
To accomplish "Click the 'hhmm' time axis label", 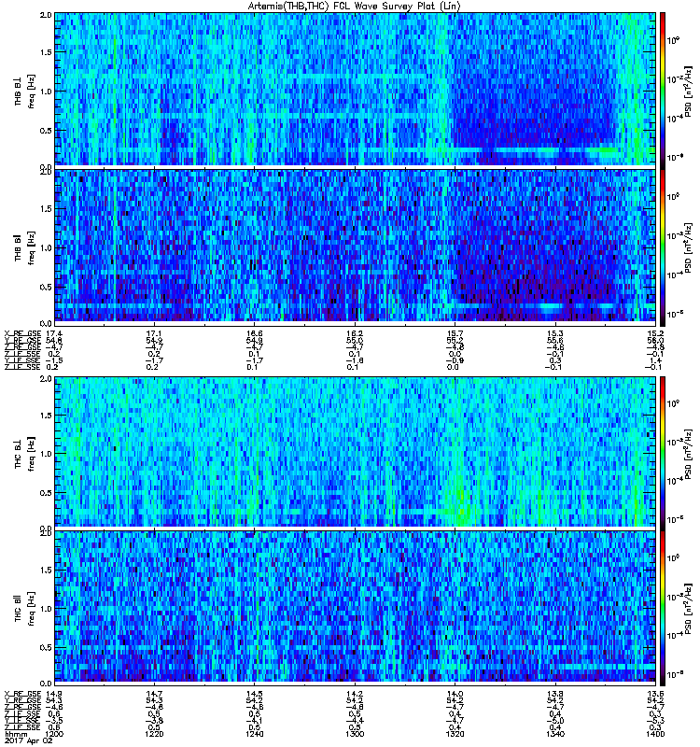I will 16,734.
